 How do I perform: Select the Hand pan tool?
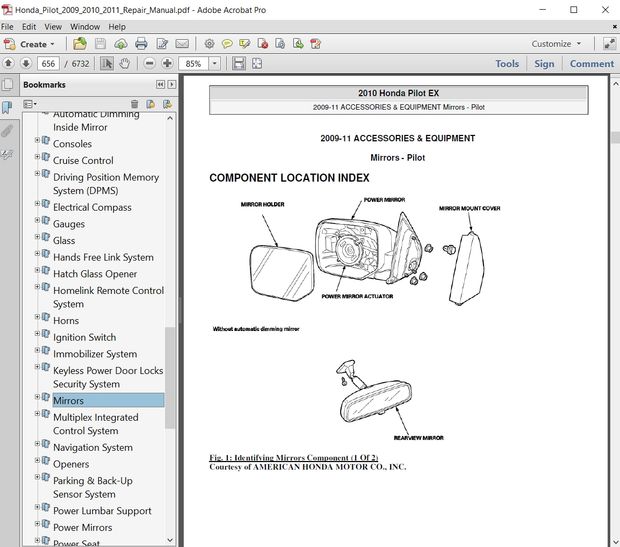125,63
